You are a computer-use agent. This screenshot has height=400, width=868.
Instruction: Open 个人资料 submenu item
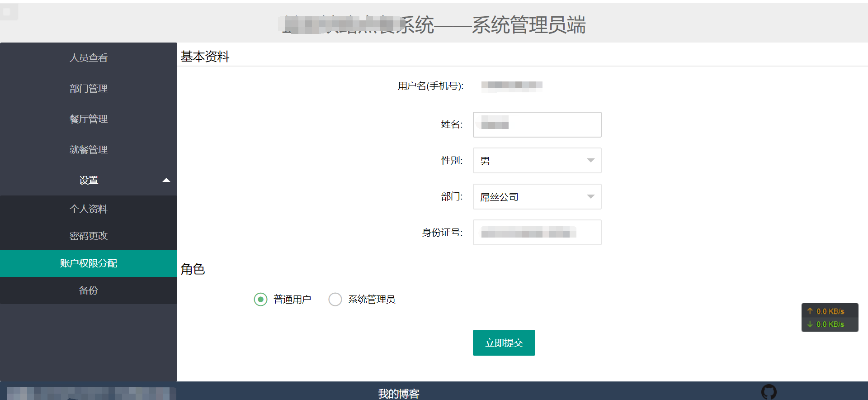89,209
